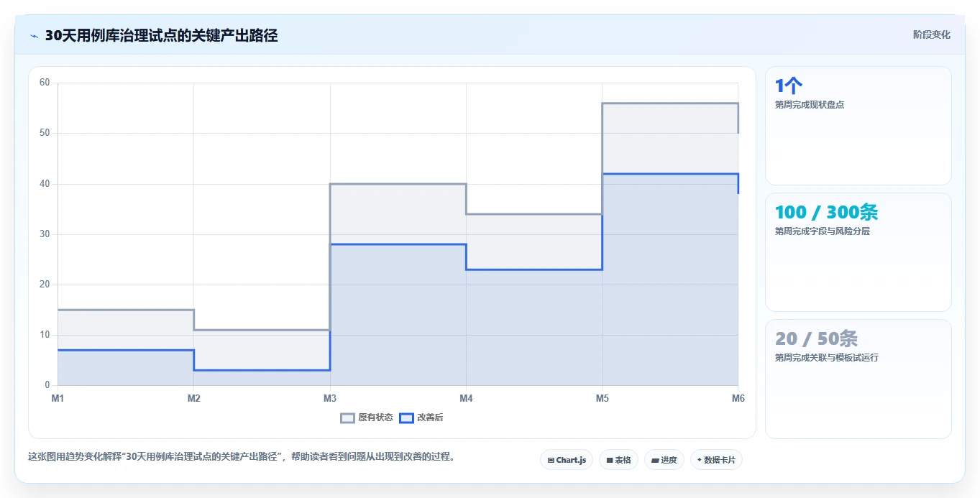Click the 10 y-axis value

[45, 335]
